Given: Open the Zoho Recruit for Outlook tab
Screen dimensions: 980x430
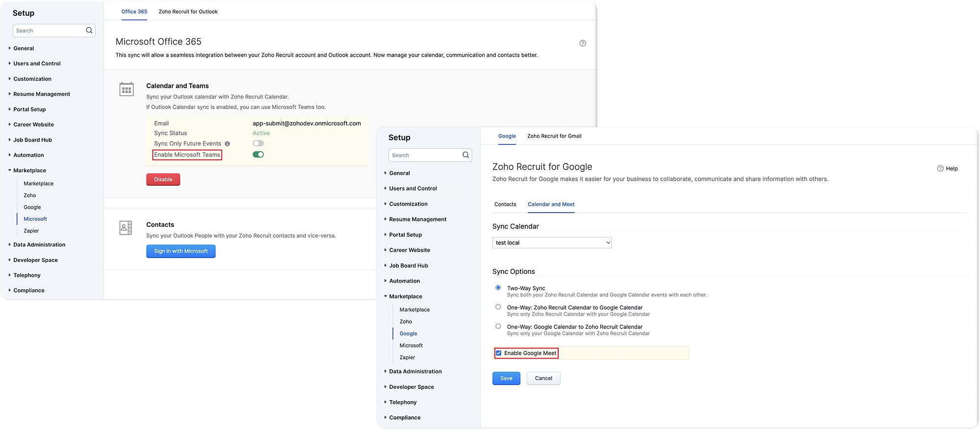Looking at the screenshot, I should pyautogui.click(x=188, y=12).
